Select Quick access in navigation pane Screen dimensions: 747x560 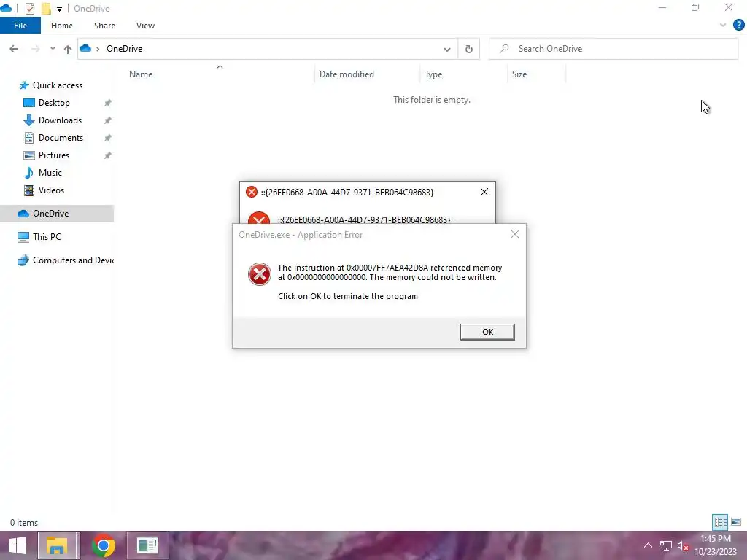(x=57, y=85)
